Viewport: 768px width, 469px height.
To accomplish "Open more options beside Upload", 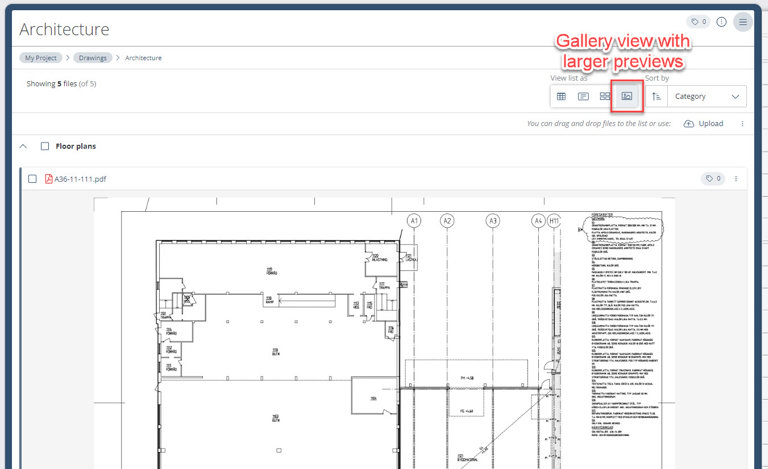I will coord(743,124).
